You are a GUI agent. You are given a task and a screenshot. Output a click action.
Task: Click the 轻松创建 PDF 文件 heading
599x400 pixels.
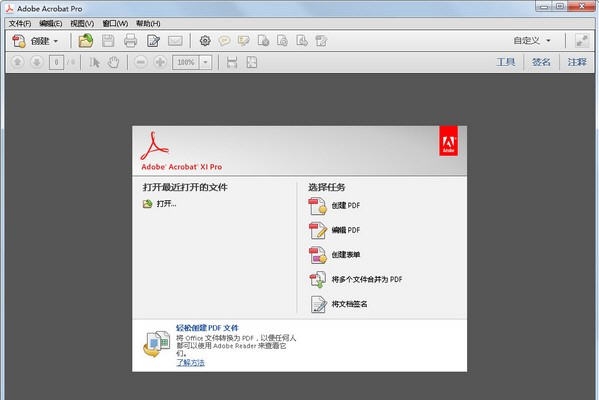pyautogui.click(x=207, y=328)
